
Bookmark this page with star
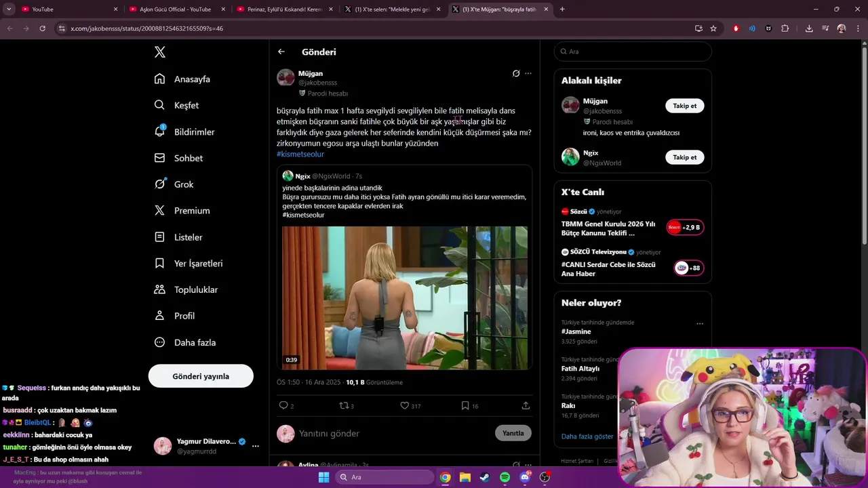pos(713,28)
